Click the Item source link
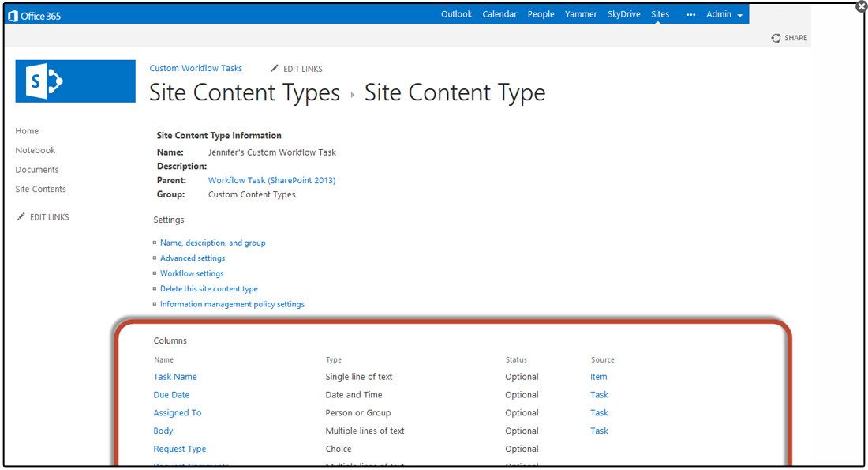 click(598, 377)
